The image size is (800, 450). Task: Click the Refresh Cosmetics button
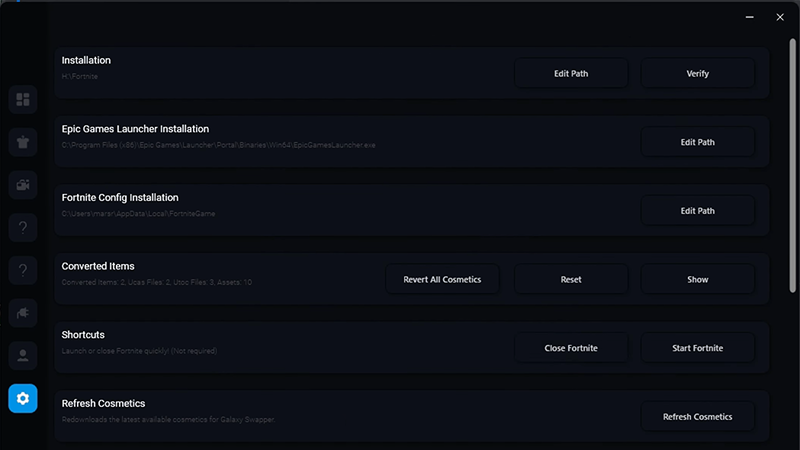pyautogui.click(x=697, y=416)
